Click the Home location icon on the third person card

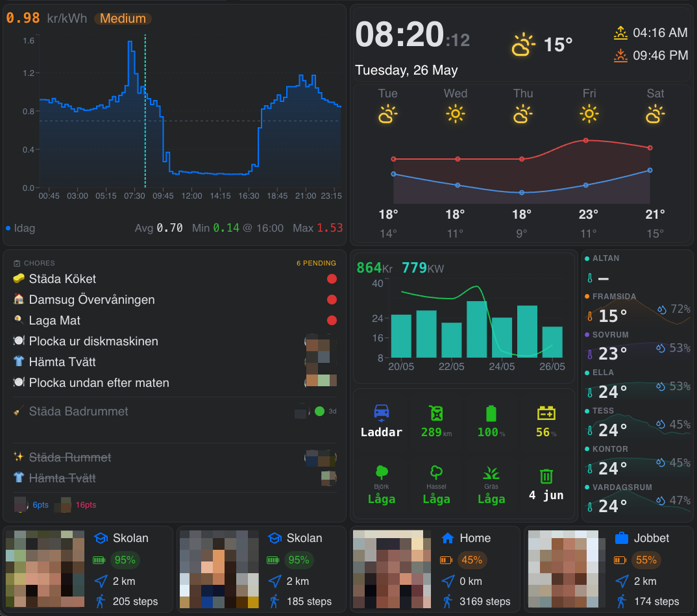point(448,538)
